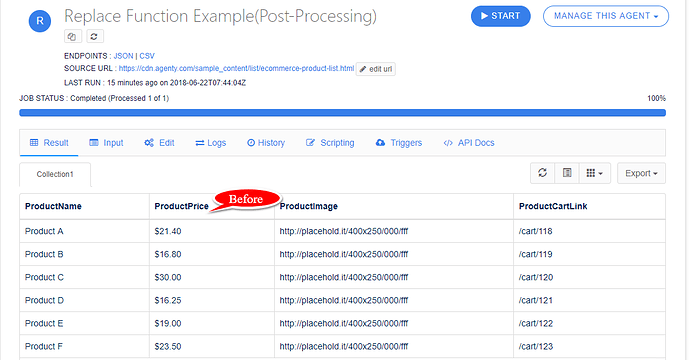Screen dimensions: 689x360
Task: Expand the Export dropdown
Action: [641, 173]
